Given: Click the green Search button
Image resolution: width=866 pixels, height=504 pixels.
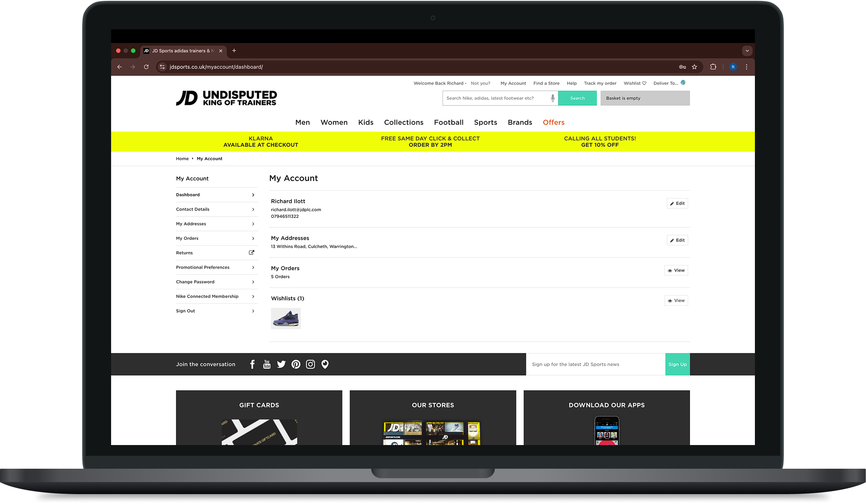Looking at the screenshot, I should coord(577,98).
